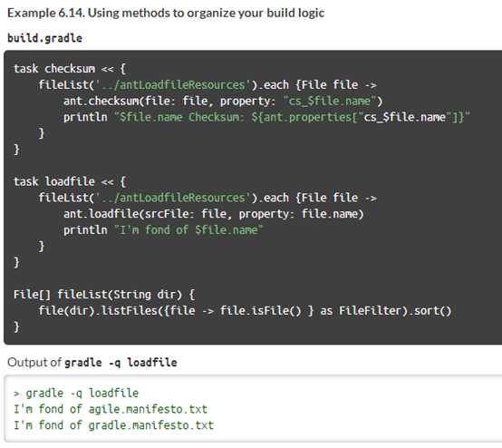This screenshot has height=448, width=502.
Task: Click 'File file ->' closure parameter in checksum task
Action: point(339,84)
